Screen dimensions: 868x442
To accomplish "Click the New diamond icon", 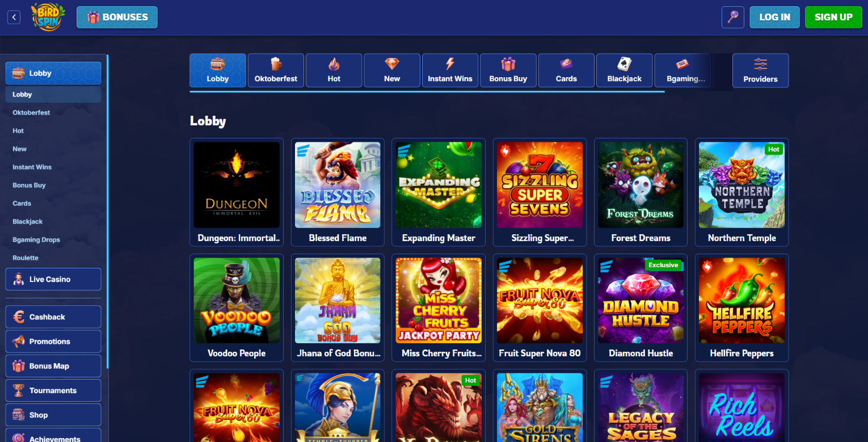I will click(x=392, y=64).
